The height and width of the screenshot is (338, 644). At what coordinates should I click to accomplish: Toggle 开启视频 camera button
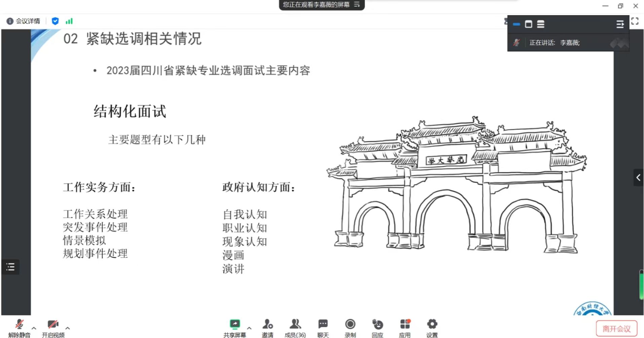(x=53, y=325)
